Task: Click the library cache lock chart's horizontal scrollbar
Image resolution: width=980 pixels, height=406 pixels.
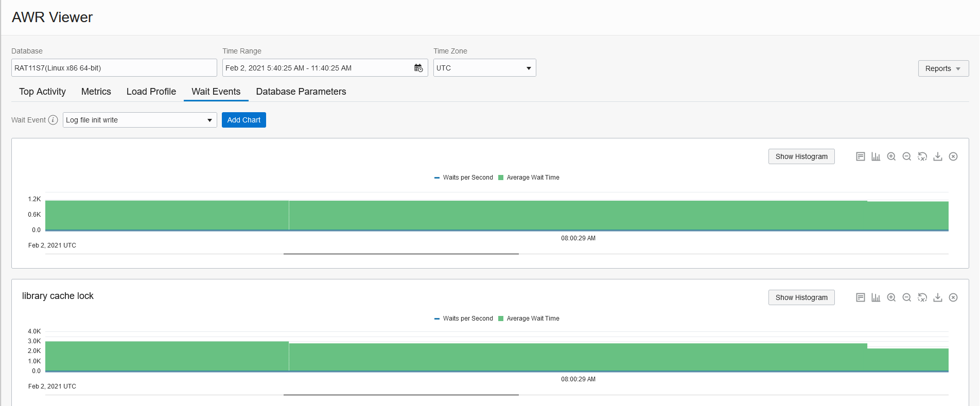Action: click(401, 395)
